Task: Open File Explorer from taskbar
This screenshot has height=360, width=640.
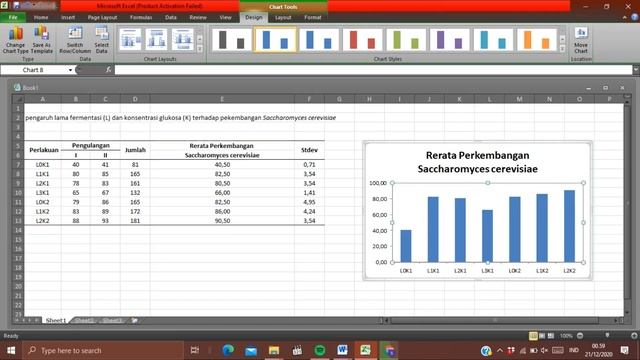Action: pyautogui.click(x=274, y=350)
